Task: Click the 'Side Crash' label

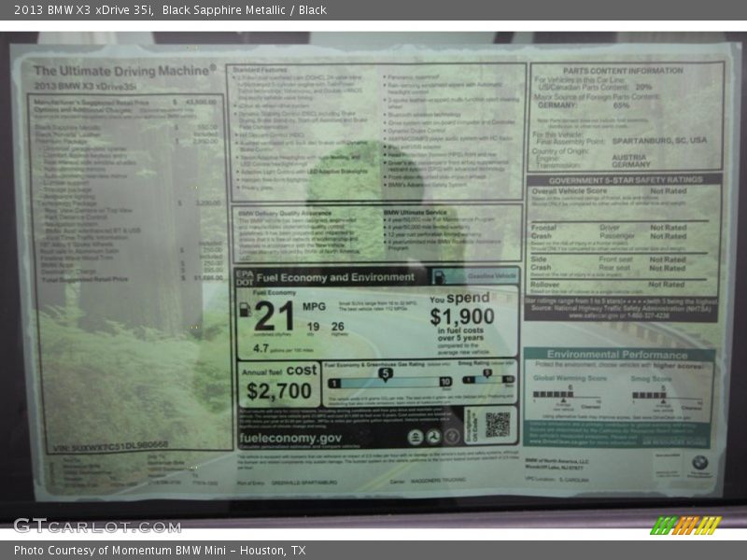Action: (541, 263)
